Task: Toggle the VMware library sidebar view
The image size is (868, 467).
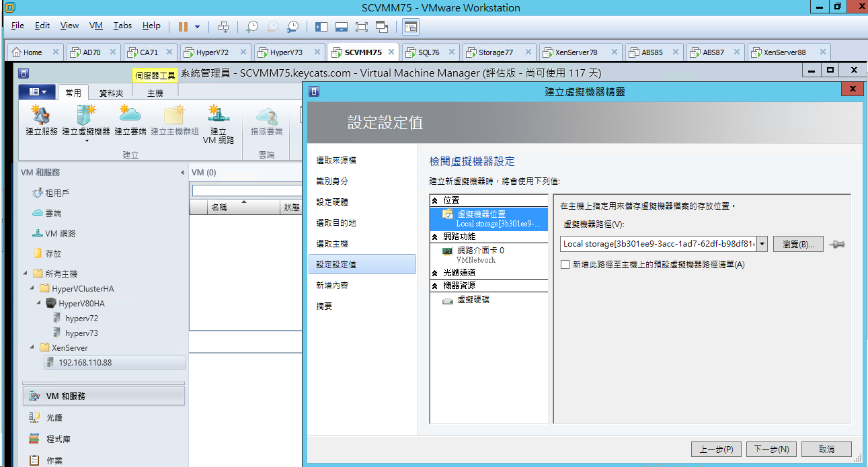Action: pyautogui.click(x=321, y=26)
